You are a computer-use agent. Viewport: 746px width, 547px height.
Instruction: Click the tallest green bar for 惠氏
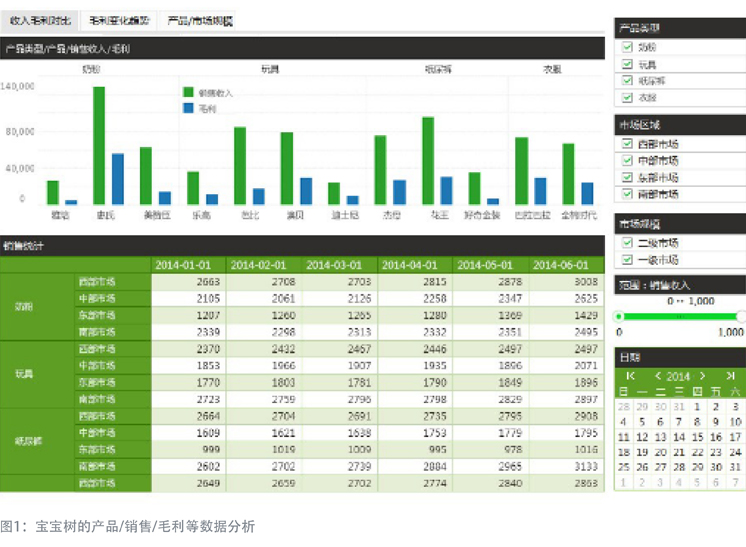point(99,145)
